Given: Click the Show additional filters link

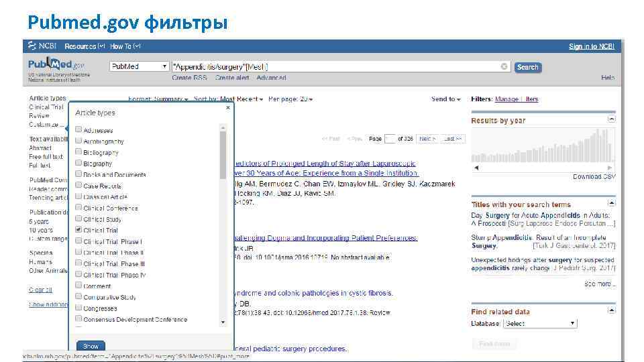Looking at the screenshot, I should click(x=48, y=304).
